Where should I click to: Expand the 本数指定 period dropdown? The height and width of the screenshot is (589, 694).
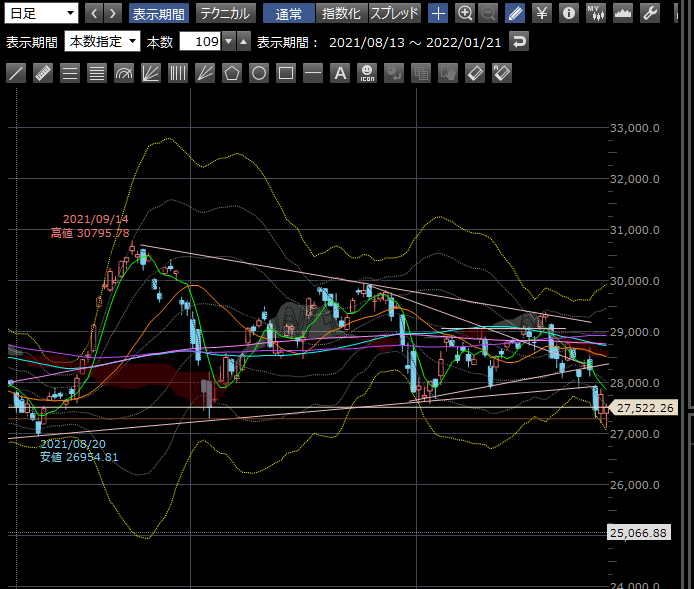coord(102,42)
